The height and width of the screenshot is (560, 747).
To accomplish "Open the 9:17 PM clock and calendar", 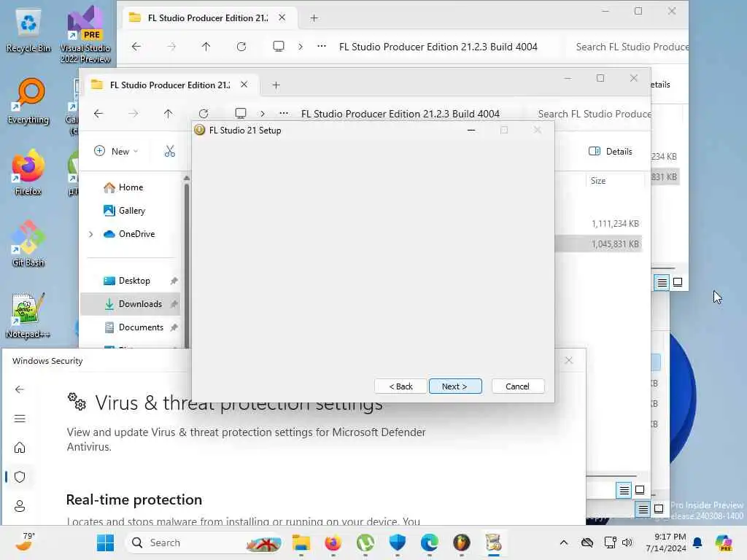I will tap(666, 542).
